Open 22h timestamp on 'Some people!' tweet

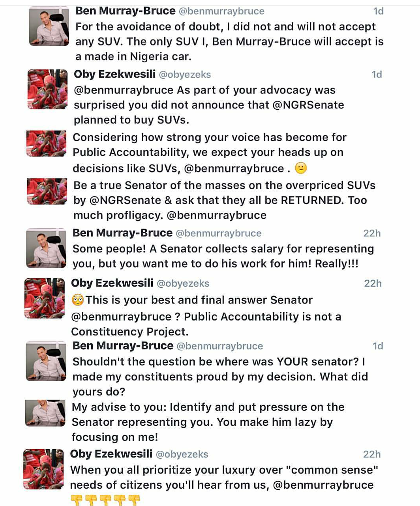click(x=372, y=233)
